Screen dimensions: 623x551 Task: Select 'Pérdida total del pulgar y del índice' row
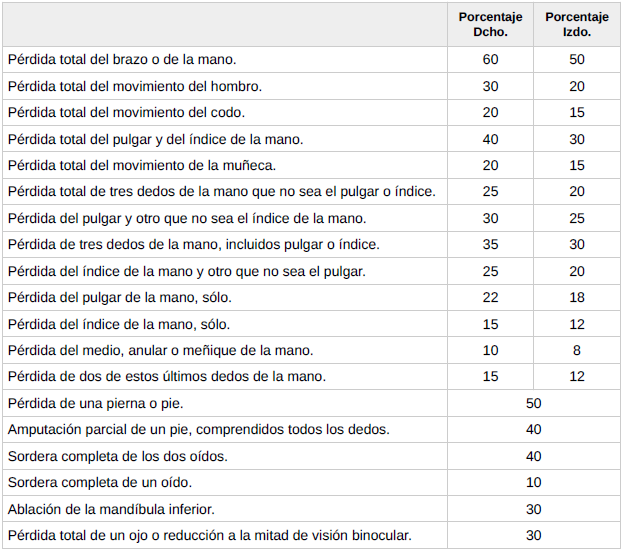tap(155, 139)
